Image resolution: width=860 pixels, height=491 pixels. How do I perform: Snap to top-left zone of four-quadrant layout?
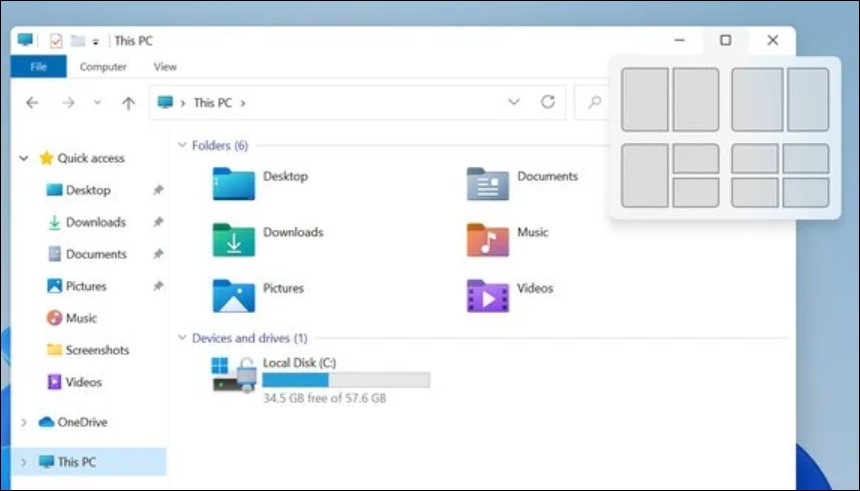[755, 158]
